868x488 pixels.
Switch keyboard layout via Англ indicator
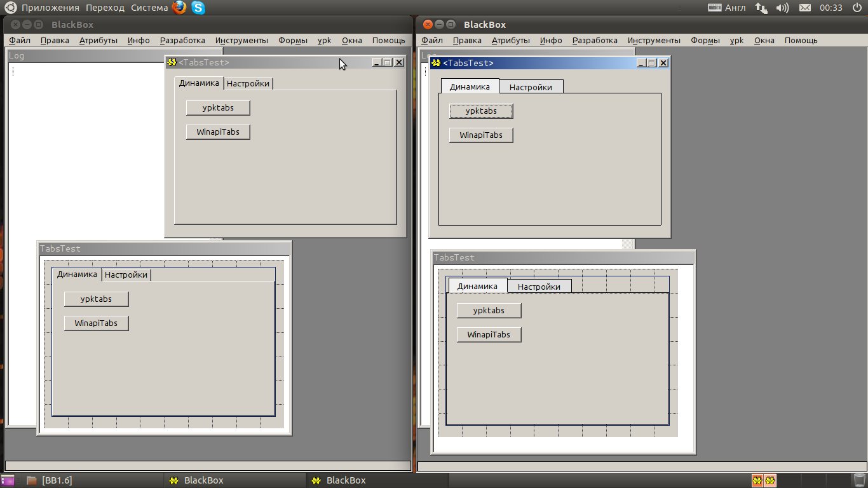[x=728, y=8]
